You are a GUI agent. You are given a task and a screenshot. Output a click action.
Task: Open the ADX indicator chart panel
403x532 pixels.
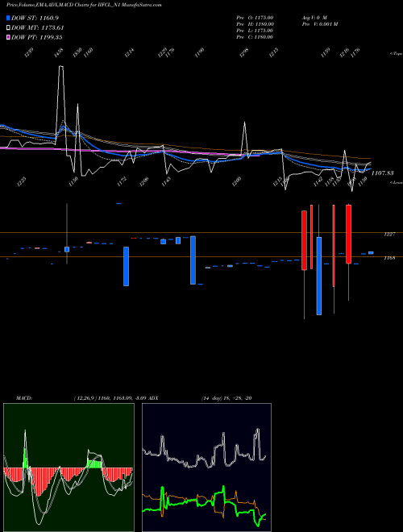[x=206, y=468]
